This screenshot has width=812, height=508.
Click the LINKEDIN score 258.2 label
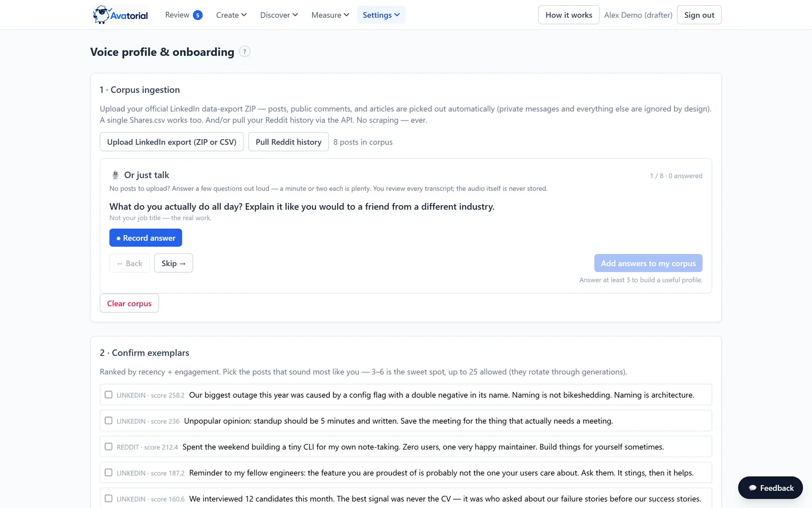151,395
